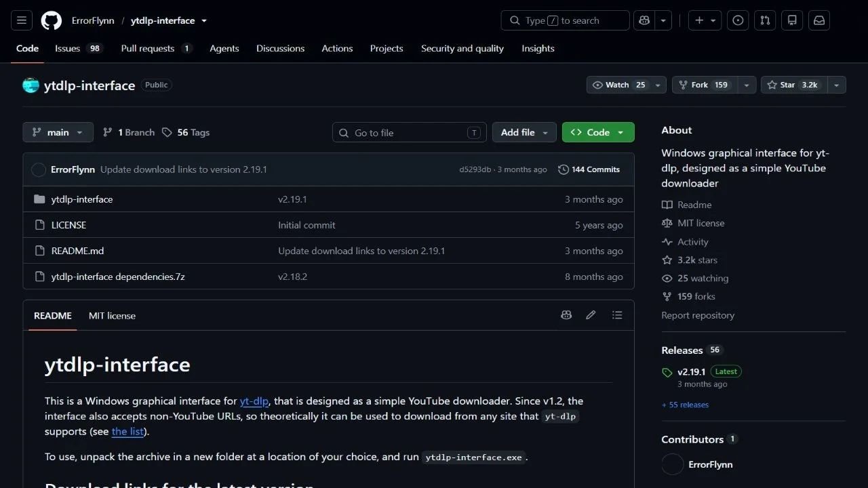Viewport: 868px width, 488px height.
Task: Click the 56 Tags link
Action: click(x=186, y=132)
